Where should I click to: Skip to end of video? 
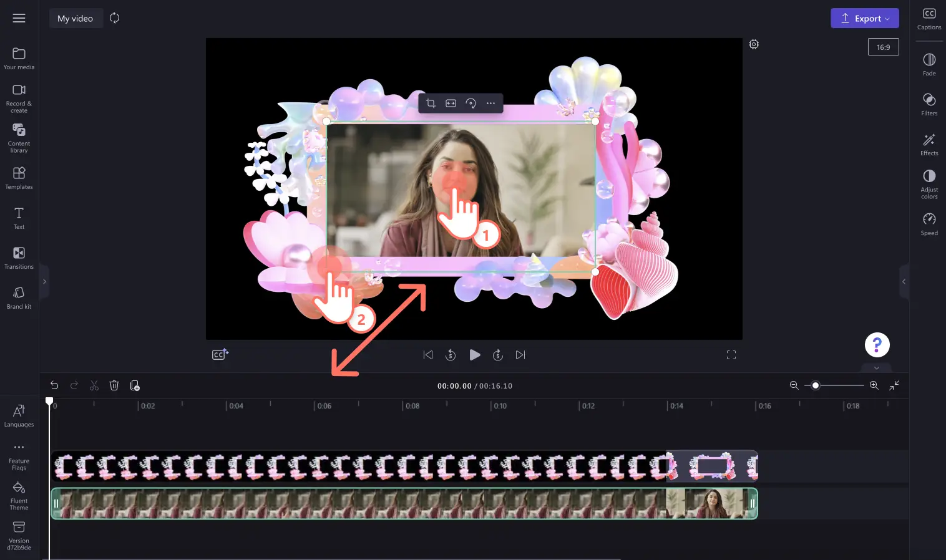(520, 355)
